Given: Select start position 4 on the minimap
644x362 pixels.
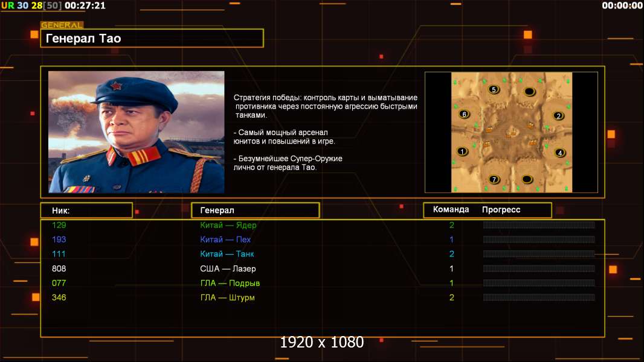Looking at the screenshot, I should coord(560,153).
